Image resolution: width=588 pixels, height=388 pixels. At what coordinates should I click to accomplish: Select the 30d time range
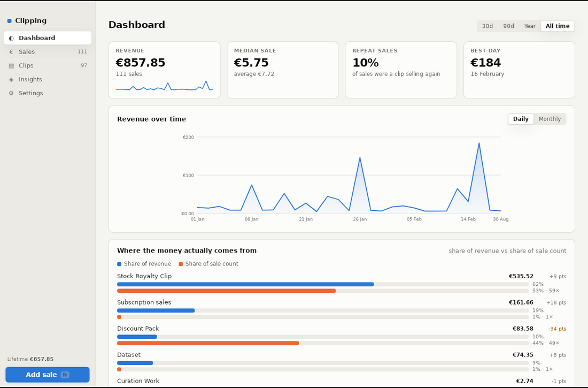click(x=488, y=26)
